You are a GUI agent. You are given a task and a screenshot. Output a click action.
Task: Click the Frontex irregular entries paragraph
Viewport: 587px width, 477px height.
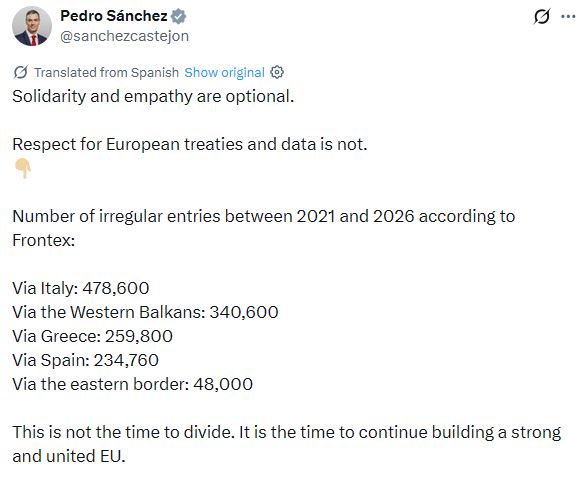tap(264, 228)
